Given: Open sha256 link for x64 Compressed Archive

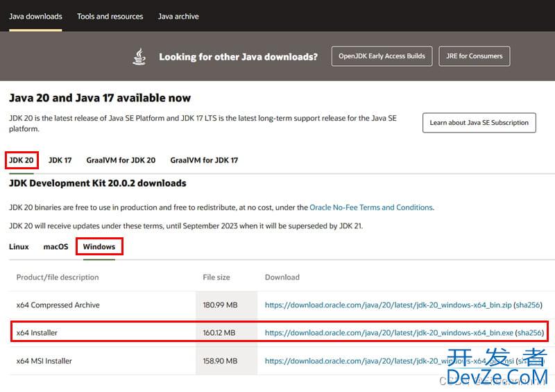Looking at the screenshot, I should [527, 305].
